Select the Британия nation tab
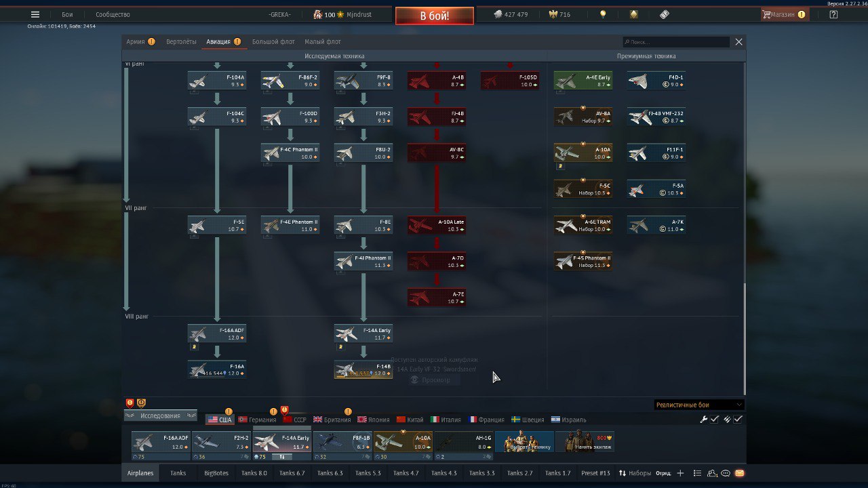Screen dimensions: 868x488 click(x=332, y=420)
